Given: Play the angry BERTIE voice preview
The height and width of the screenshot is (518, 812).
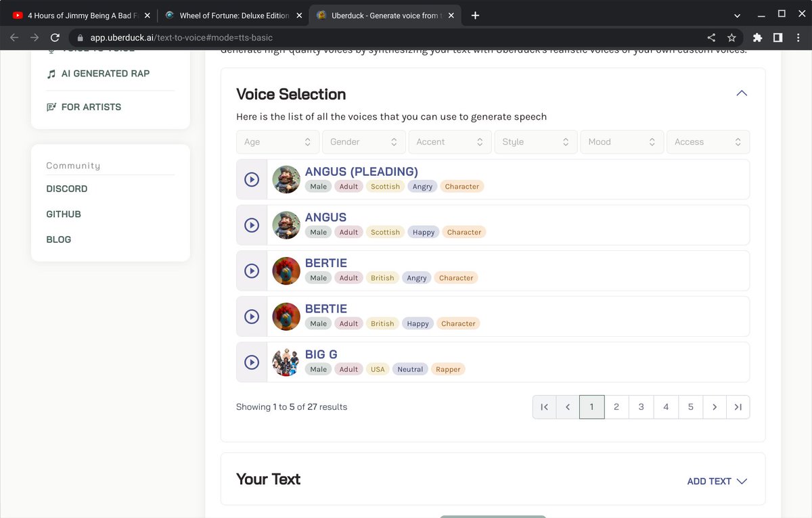Looking at the screenshot, I should (252, 270).
